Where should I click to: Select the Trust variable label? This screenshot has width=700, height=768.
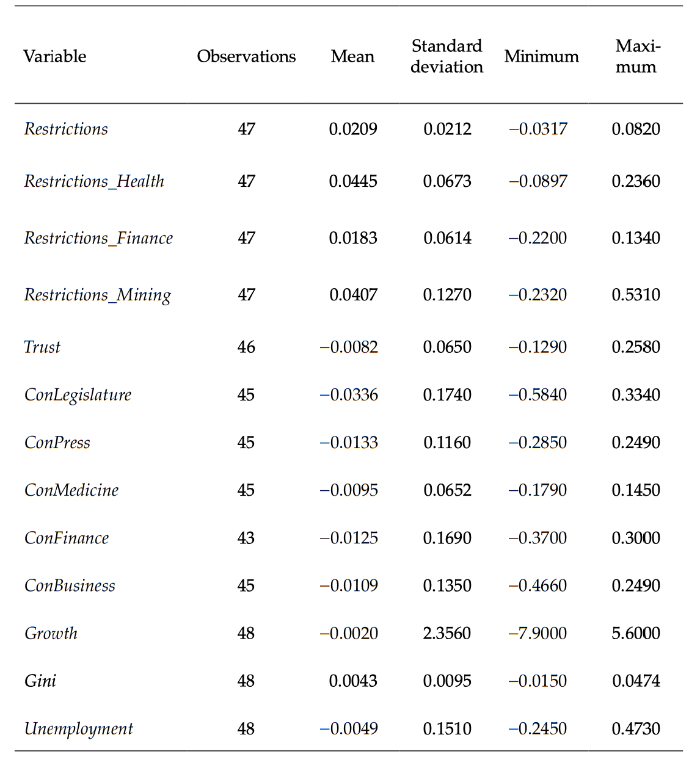click(x=42, y=347)
